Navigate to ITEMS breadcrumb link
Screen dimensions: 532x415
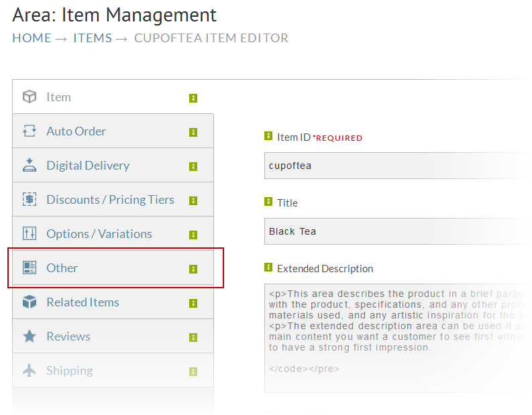pyautogui.click(x=93, y=38)
